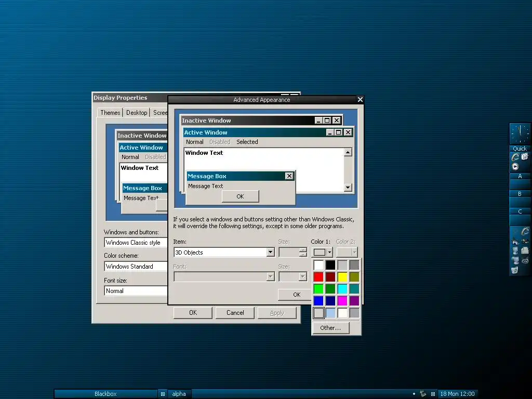
Task: Click Other... below the color palette
Action: [x=330, y=328]
